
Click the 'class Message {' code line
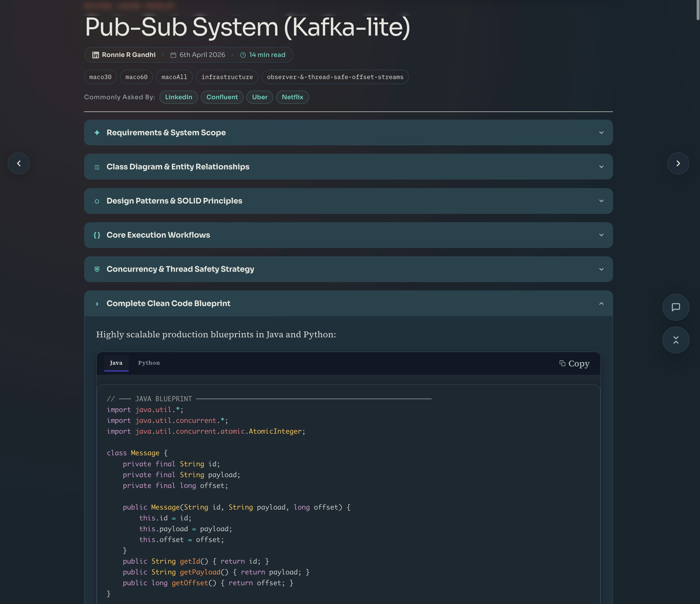pos(137,453)
